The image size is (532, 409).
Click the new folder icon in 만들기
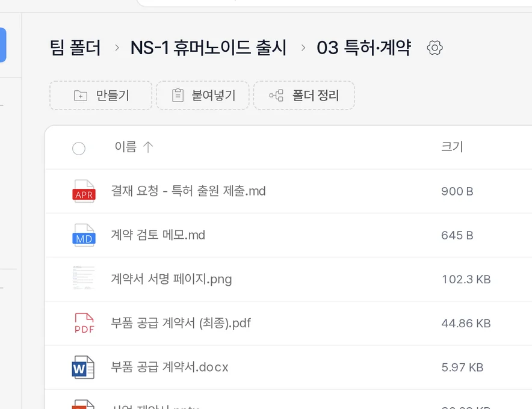point(81,96)
